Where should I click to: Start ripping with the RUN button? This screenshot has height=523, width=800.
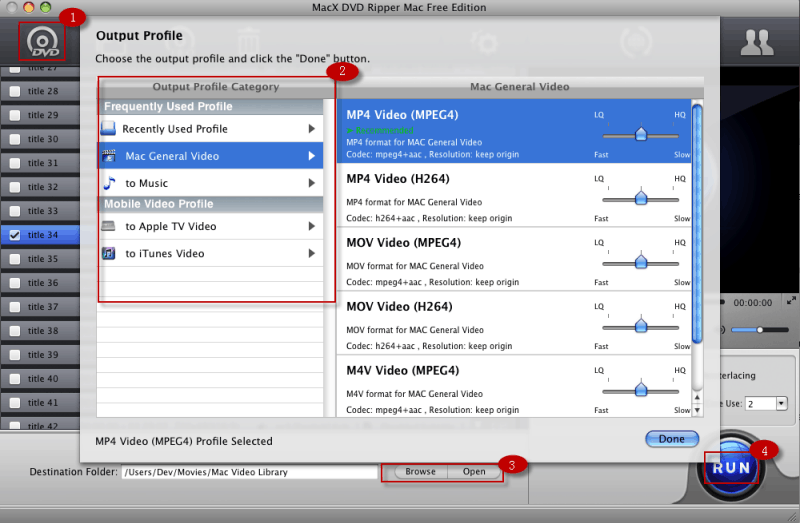pyautogui.click(x=731, y=468)
